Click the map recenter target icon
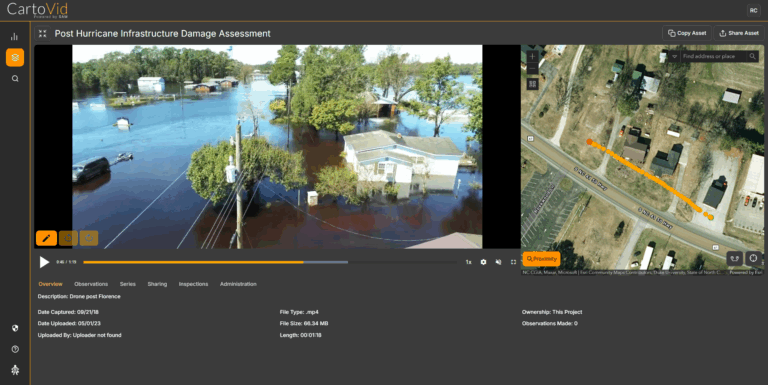This screenshot has width=768, height=385. tap(753, 258)
